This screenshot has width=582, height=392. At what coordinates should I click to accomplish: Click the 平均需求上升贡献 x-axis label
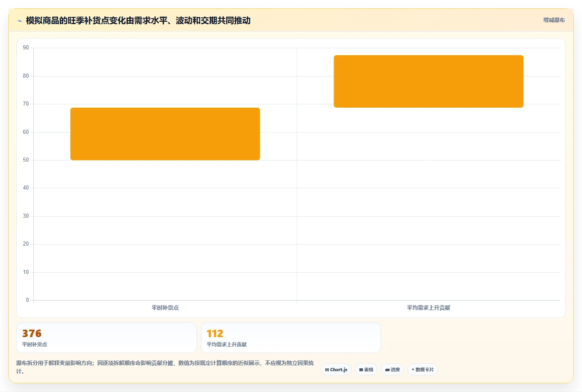pos(428,308)
